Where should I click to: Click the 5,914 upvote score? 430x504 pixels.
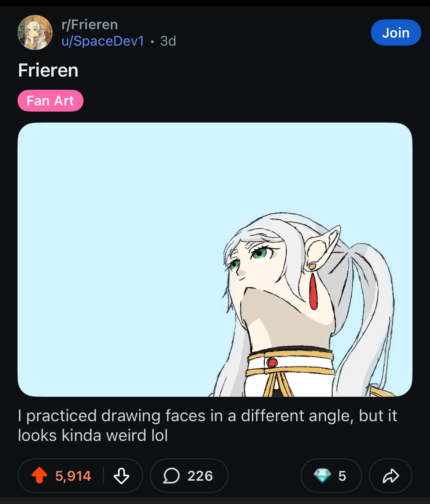click(73, 476)
